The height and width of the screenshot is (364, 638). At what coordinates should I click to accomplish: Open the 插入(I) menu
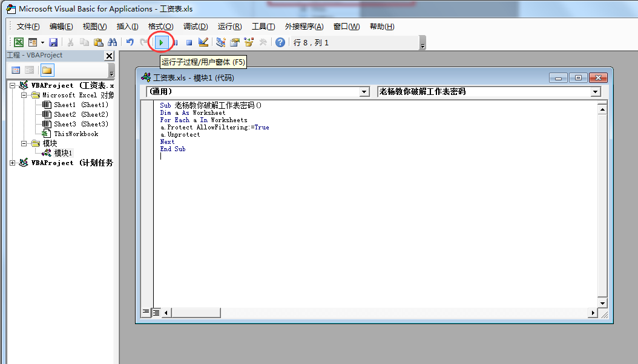point(127,27)
